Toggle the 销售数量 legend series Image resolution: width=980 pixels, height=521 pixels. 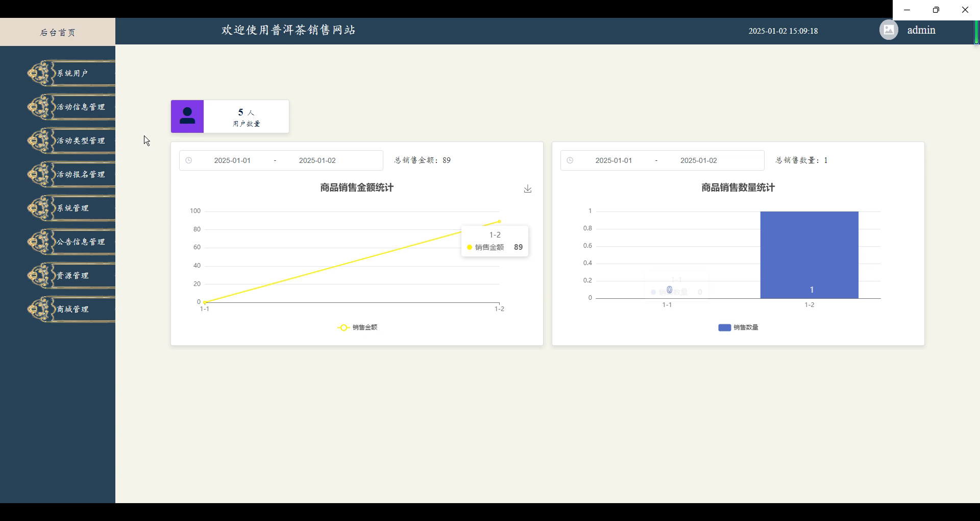pos(738,327)
